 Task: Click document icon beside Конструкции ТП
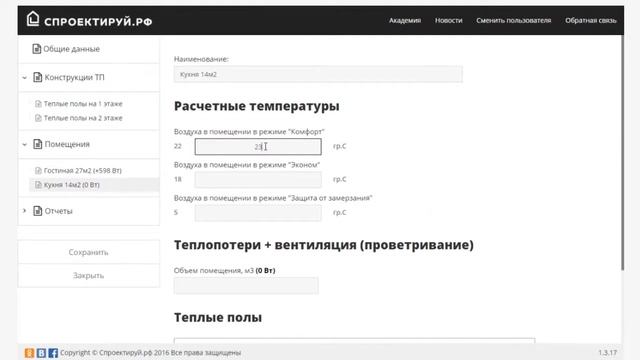pyautogui.click(x=38, y=77)
